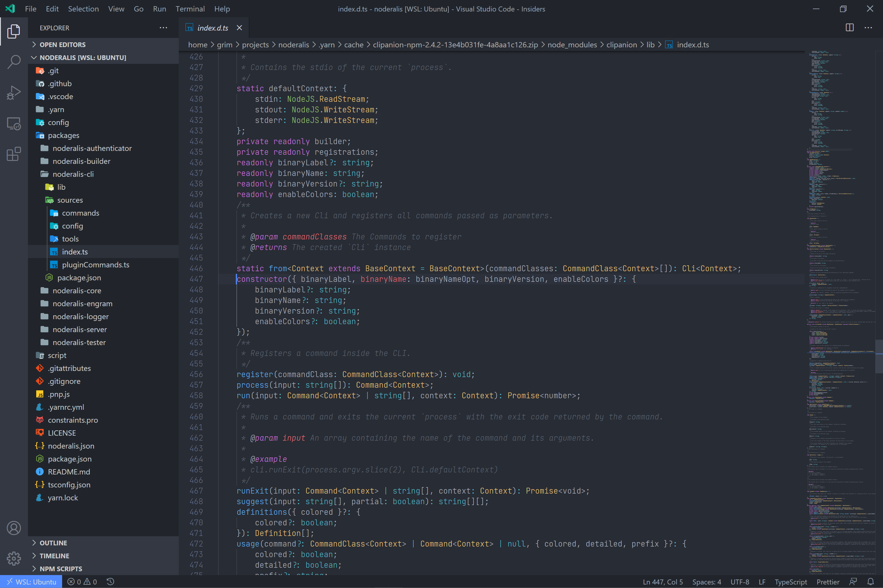Open More Actions in the editor toolbar
The height and width of the screenshot is (588, 883).
869,27
